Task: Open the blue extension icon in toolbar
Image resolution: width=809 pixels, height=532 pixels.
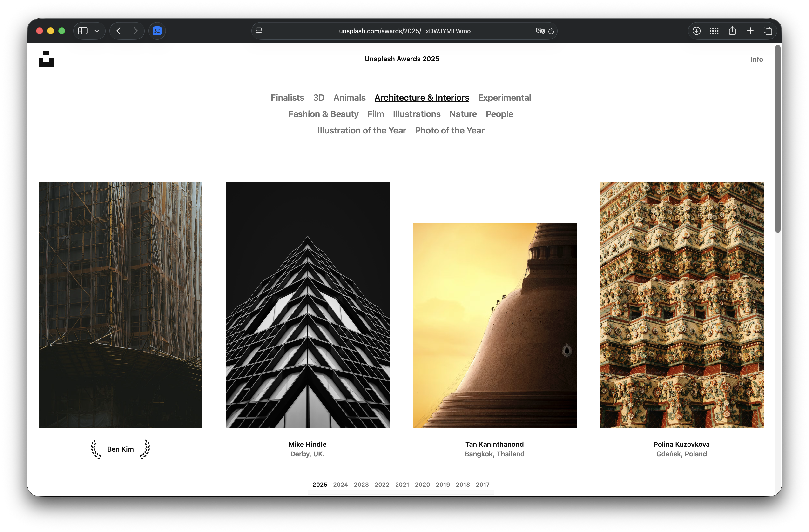Action: point(157,31)
